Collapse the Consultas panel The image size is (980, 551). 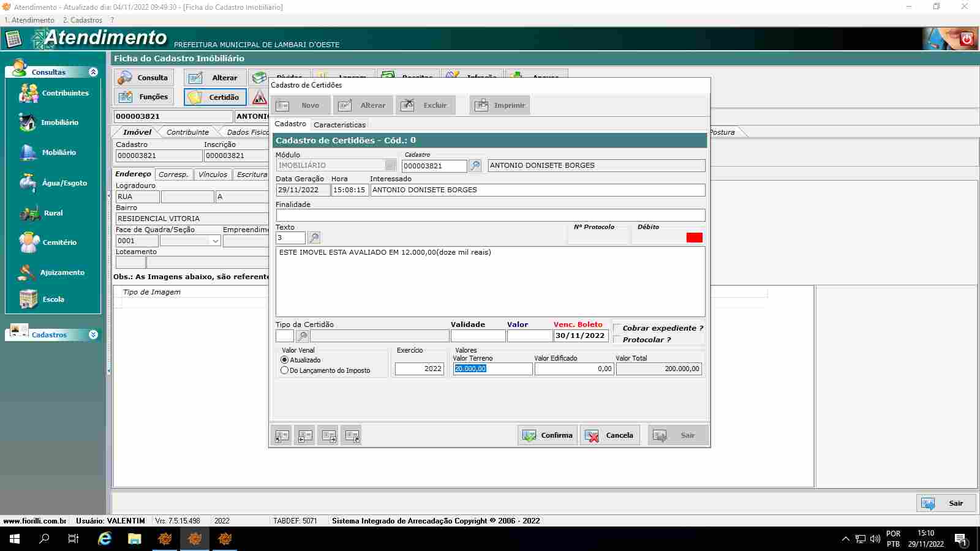[x=93, y=72]
